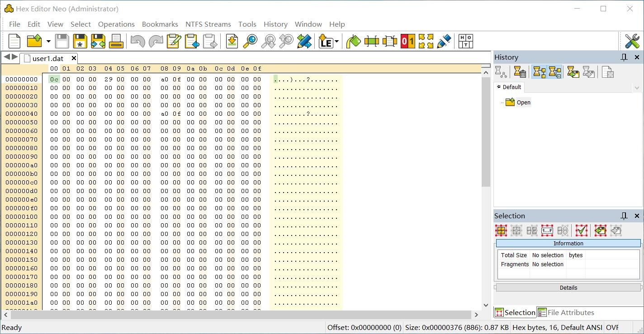Image resolution: width=644 pixels, height=334 pixels.
Task: Click the 1...F Select Range icon
Action: tap(547, 231)
